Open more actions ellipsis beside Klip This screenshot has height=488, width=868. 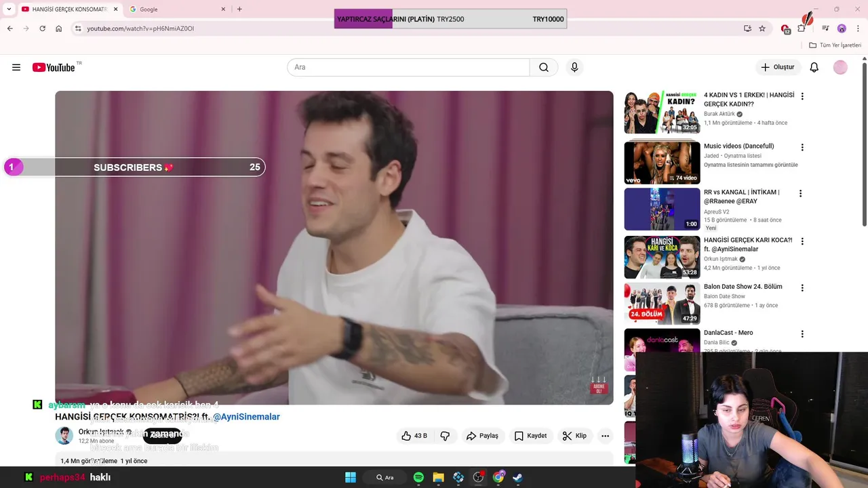coord(605,436)
